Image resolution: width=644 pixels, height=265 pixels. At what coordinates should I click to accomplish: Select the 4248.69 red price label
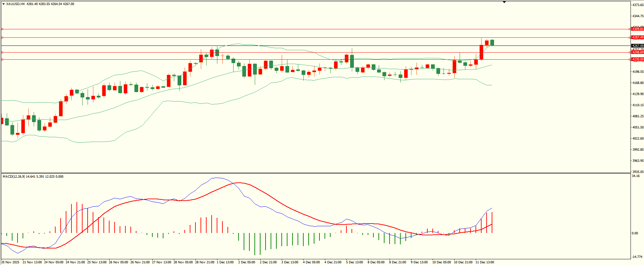tap(637, 52)
